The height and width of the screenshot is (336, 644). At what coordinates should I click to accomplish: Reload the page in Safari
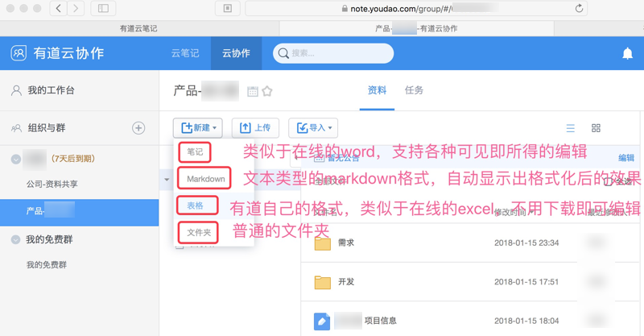(x=579, y=8)
